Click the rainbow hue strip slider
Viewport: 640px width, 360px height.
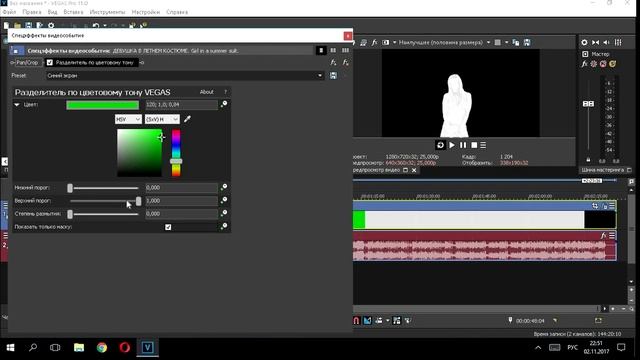point(176,153)
